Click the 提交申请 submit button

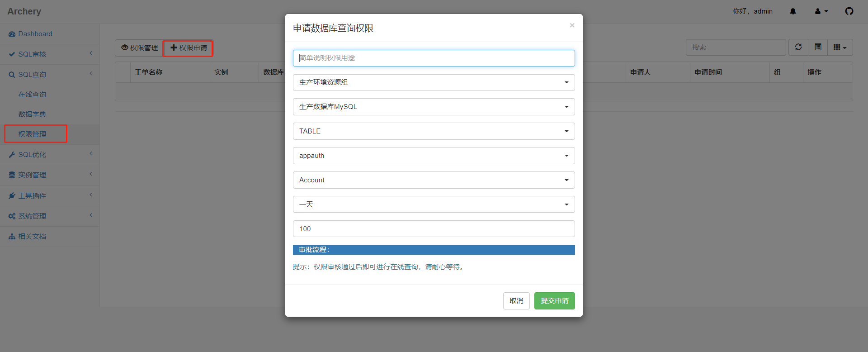click(554, 301)
